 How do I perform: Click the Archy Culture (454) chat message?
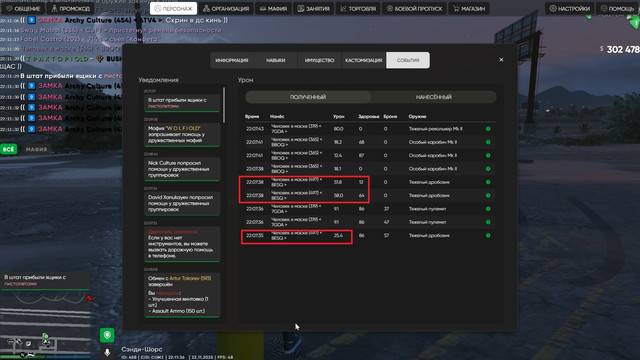(x=114, y=20)
